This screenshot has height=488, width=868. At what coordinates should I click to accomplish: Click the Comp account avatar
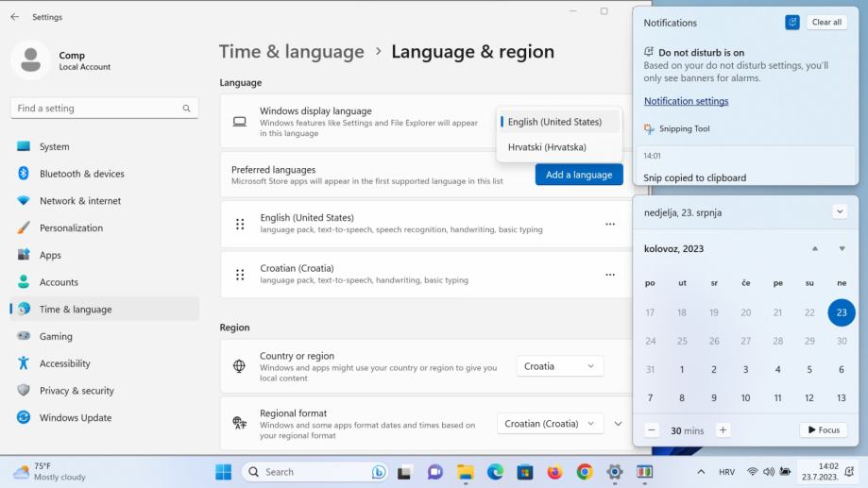click(x=30, y=59)
